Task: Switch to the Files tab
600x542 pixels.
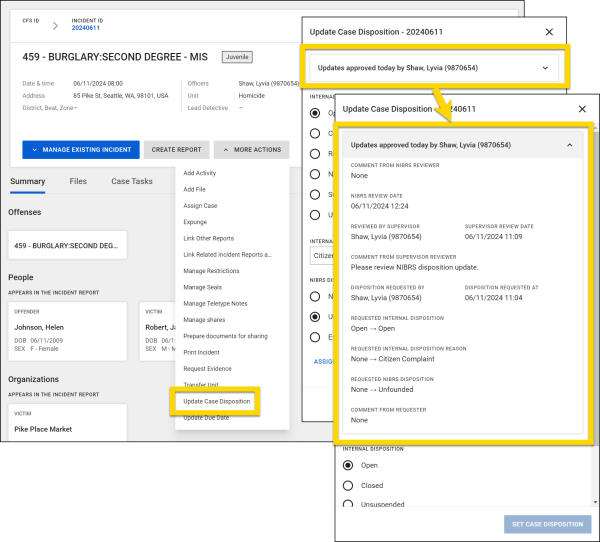Action: click(78, 181)
